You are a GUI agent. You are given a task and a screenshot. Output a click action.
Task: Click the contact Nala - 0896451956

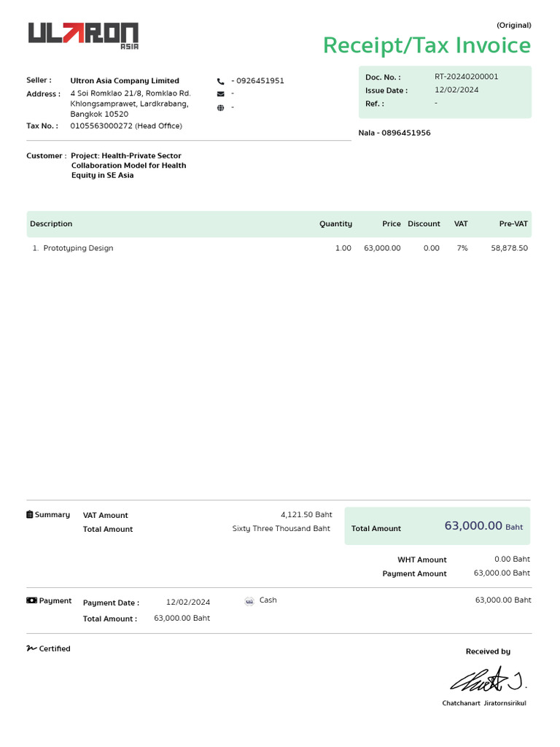[394, 133]
